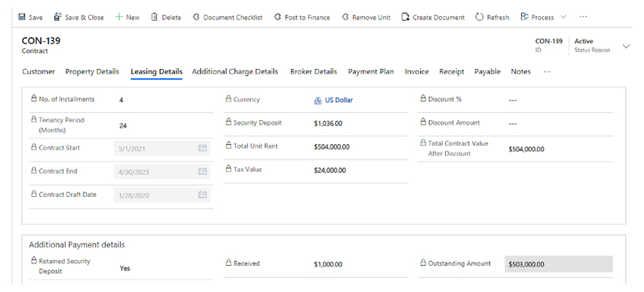Click the Active status reason text
This screenshot has height=292, width=644.
(584, 41)
